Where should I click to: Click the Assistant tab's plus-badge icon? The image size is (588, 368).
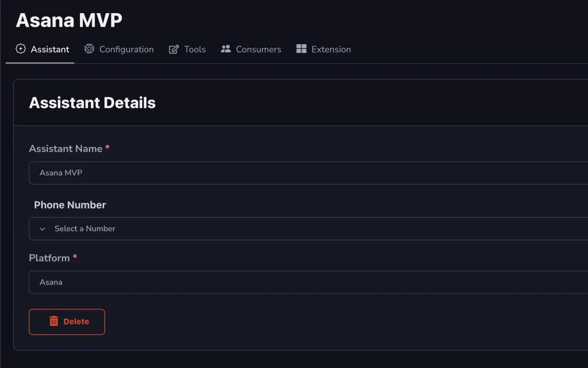point(21,49)
